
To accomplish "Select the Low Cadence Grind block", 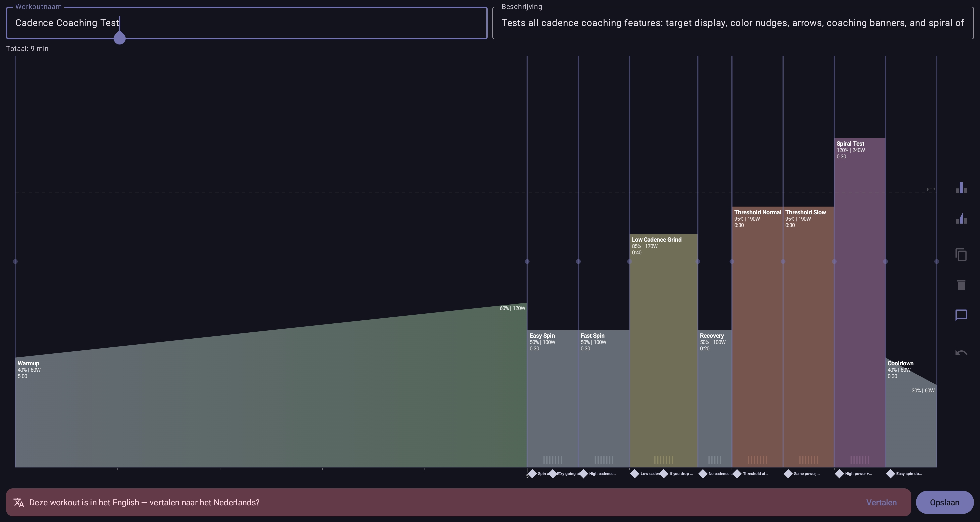I will (x=663, y=350).
